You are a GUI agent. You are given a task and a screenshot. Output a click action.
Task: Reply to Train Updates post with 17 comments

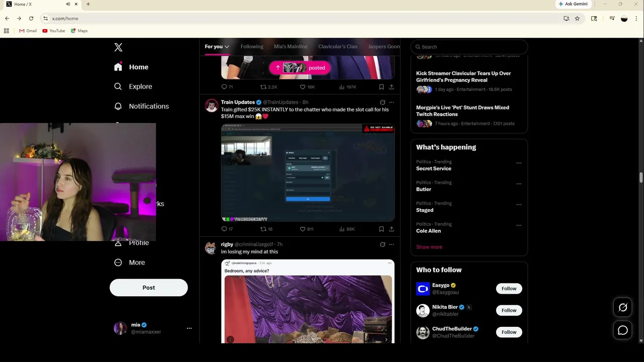(x=227, y=229)
